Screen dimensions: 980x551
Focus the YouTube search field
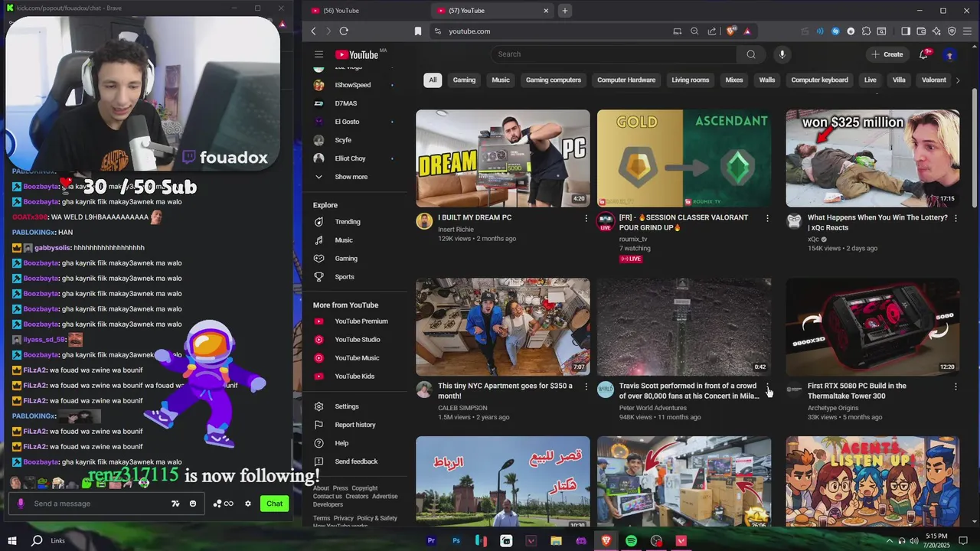(614, 54)
